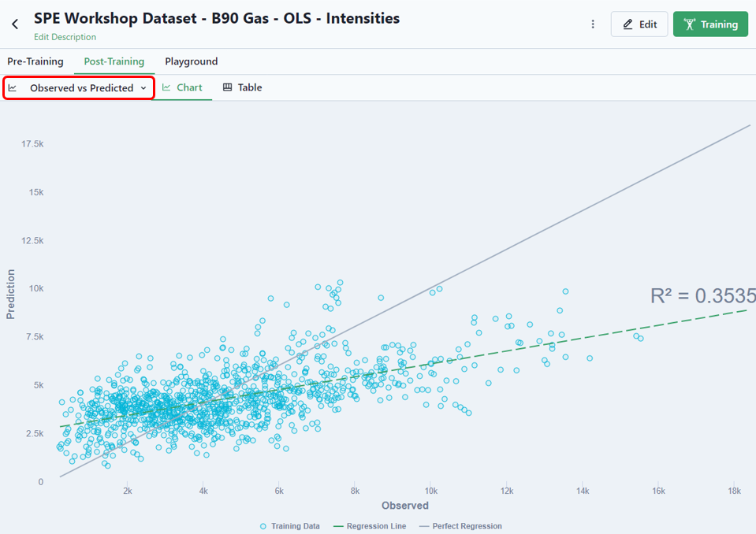Screen dimensions: 756x534
Task: Switch to the Table view tab
Action: 243,87
